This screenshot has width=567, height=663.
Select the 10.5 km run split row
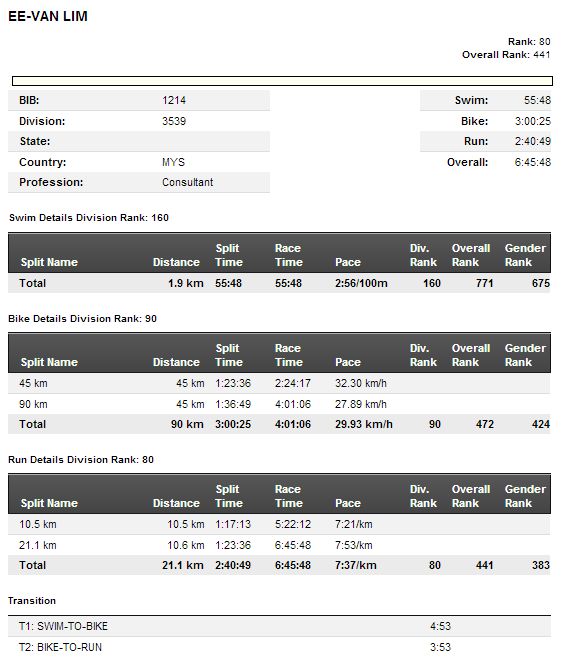coord(279,524)
